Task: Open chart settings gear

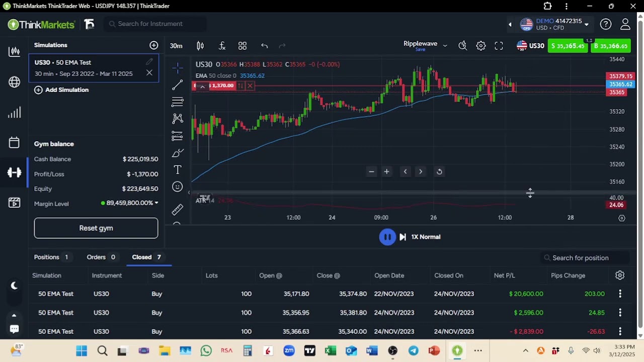Action: tap(481, 46)
